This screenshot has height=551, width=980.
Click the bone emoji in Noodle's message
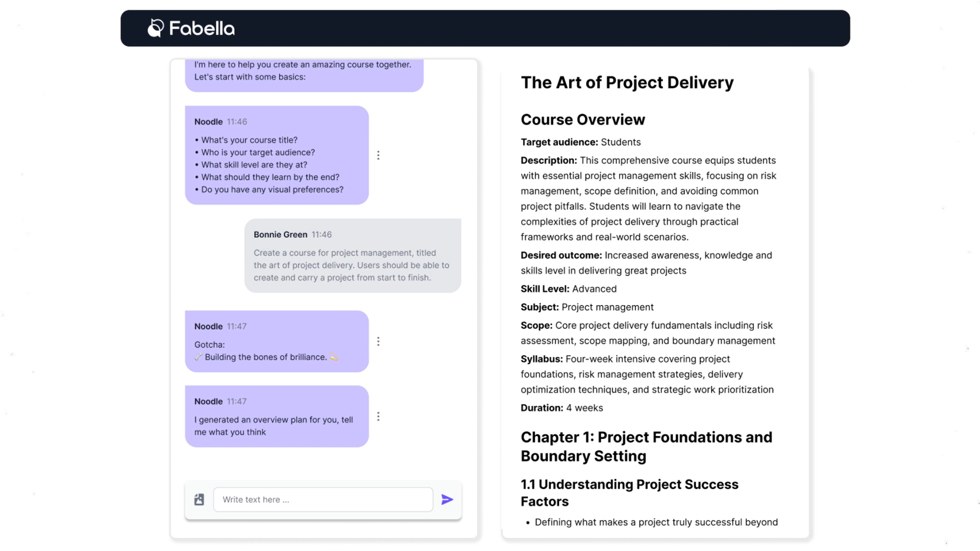198,357
